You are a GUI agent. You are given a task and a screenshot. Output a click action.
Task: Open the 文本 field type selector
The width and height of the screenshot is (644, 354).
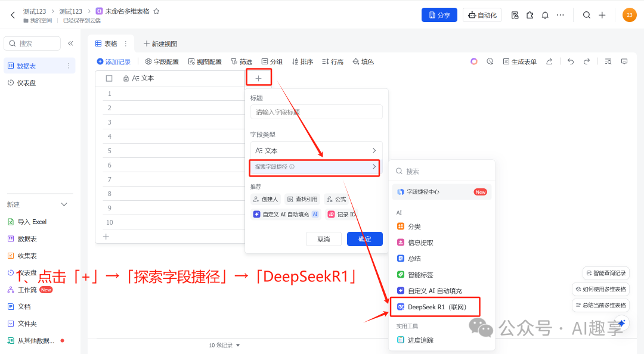pyautogui.click(x=316, y=151)
